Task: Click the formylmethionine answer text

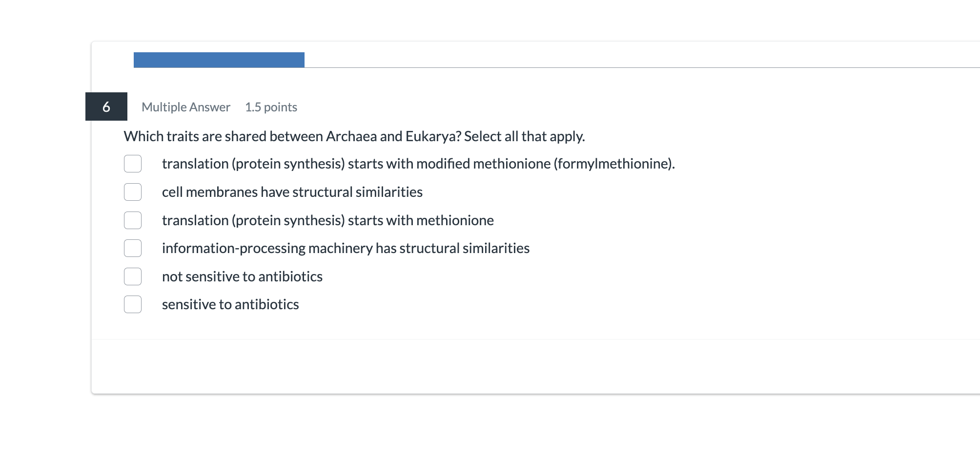Action: 418,164
